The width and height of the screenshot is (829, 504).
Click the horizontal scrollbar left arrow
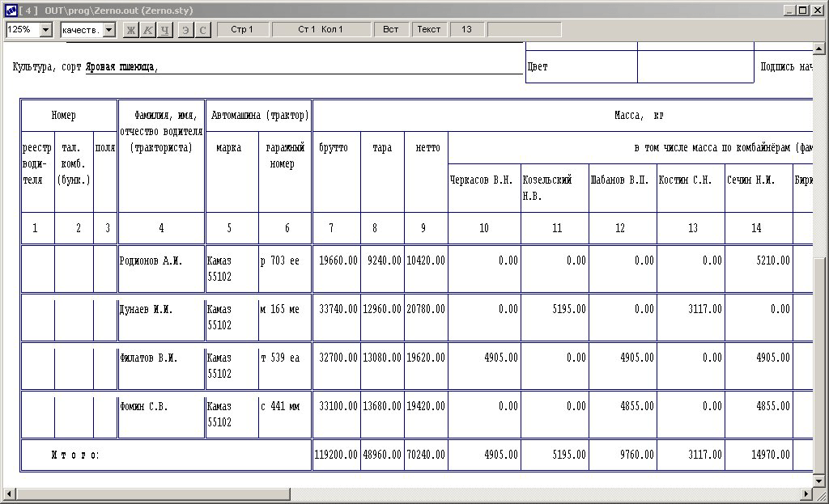pyautogui.click(x=8, y=493)
